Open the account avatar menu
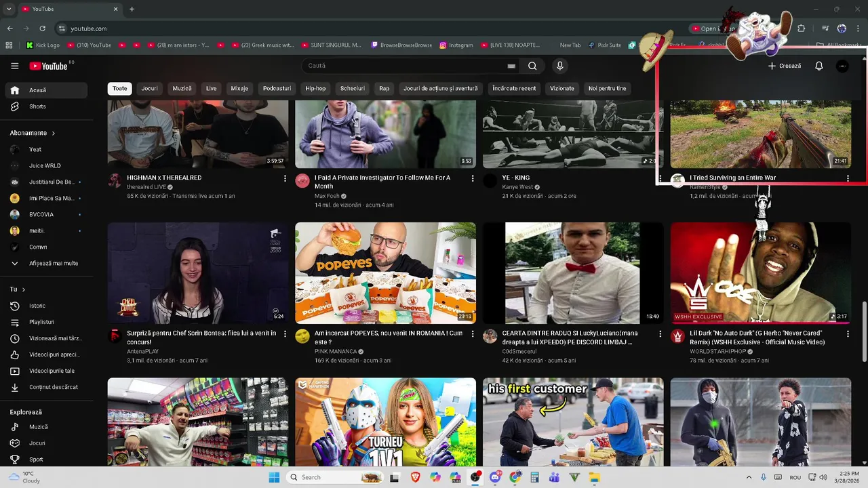868x488 pixels. pos(842,66)
